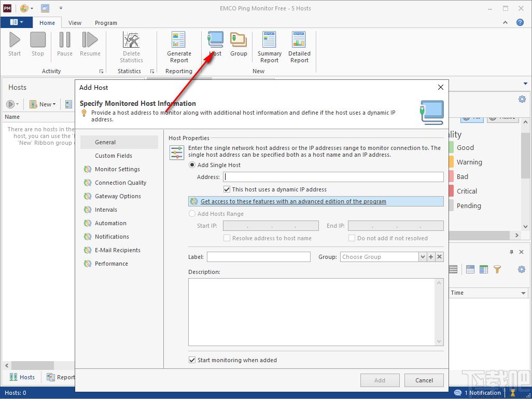Click the add group plus button
The width and height of the screenshot is (532, 399).
click(431, 257)
